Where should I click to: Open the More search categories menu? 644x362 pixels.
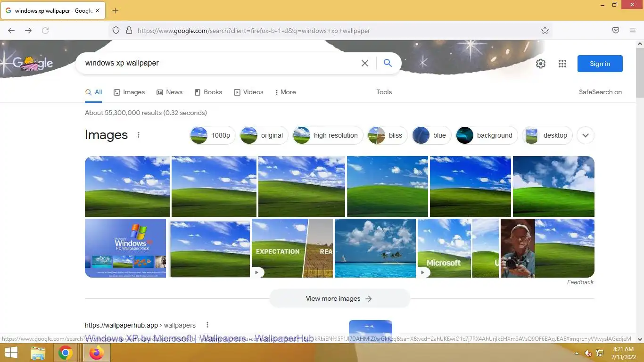click(x=285, y=92)
